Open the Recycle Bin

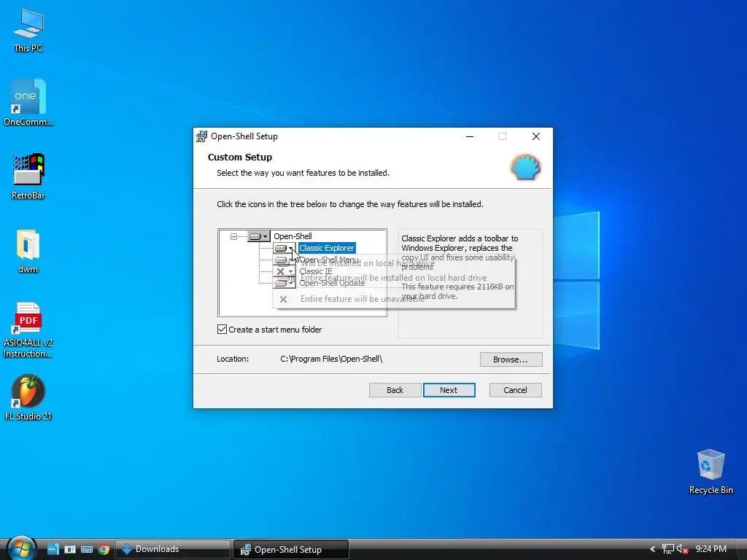711,472
